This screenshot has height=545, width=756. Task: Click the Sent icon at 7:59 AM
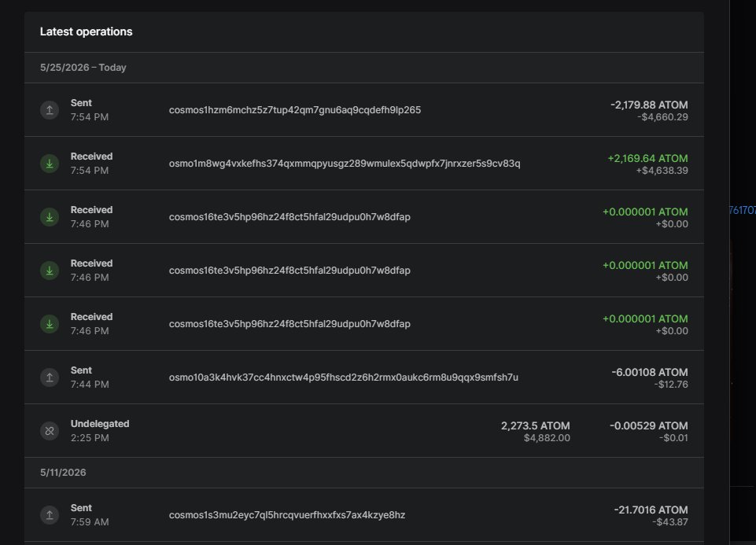click(x=50, y=515)
